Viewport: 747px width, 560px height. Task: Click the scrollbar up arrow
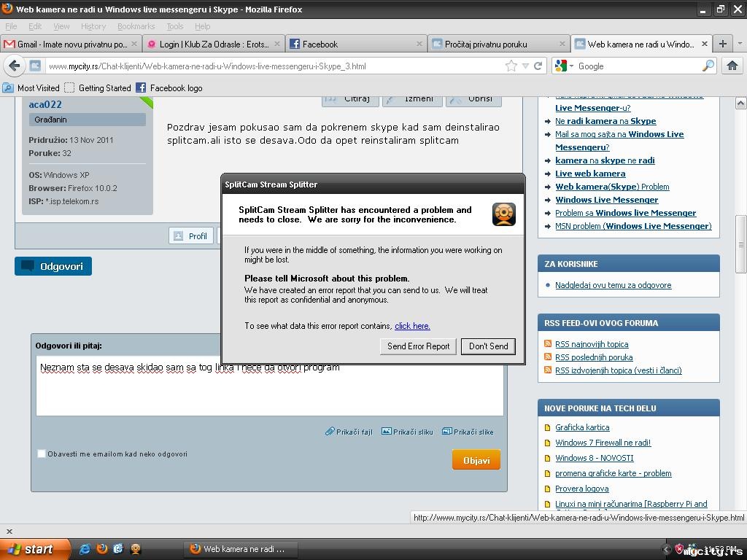pos(740,103)
